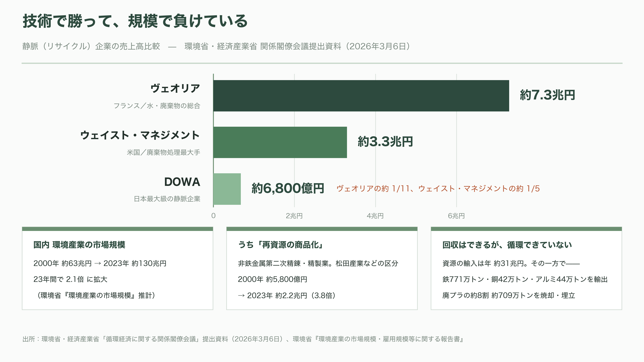This screenshot has height=362, width=644.
Task: Click the card heading 国内 環境産業の市場規模
Action: [x=79, y=245]
